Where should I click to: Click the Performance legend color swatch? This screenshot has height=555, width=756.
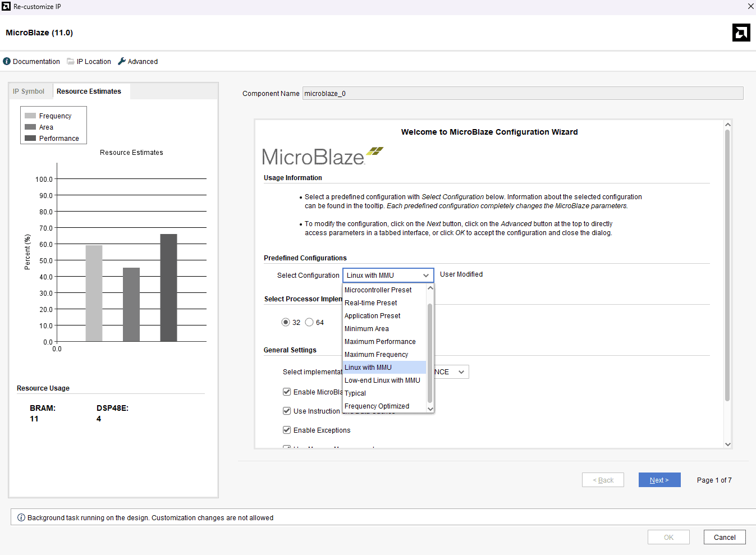30,138
